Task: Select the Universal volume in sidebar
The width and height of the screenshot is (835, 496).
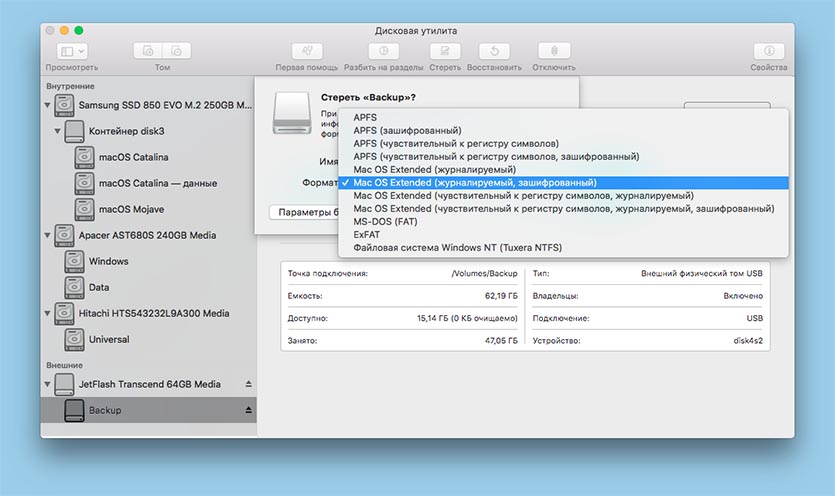Action: coord(108,340)
